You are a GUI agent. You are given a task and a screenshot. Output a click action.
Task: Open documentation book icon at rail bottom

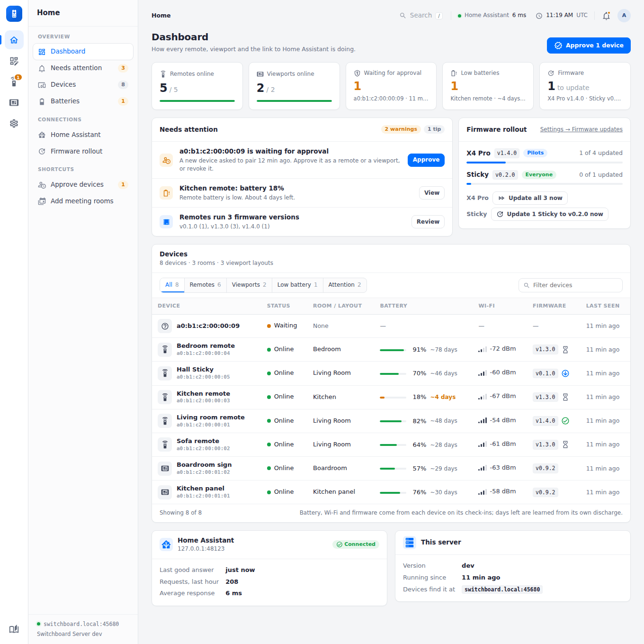pyautogui.click(x=14, y=629)
